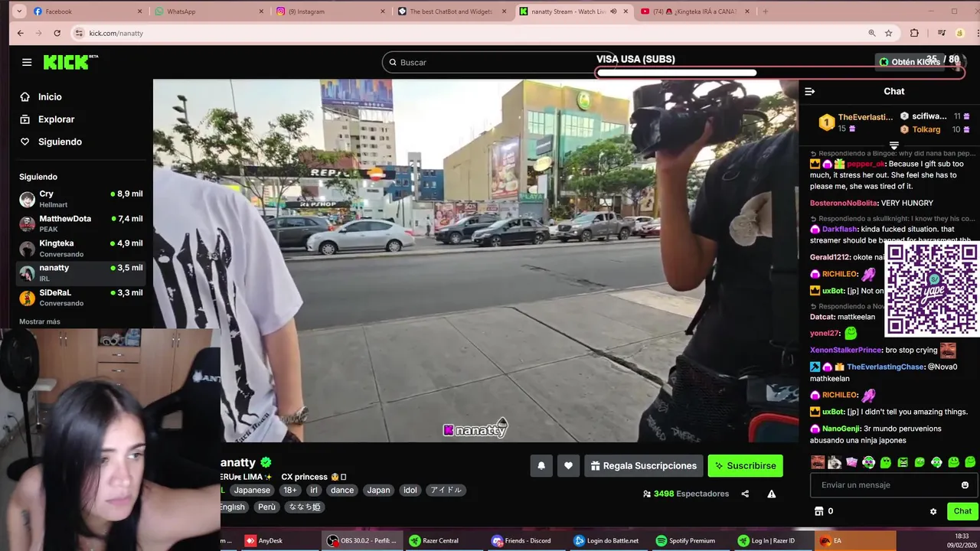Expand the gift leaderboard chevron
Screen dimensions: 980x551
tap(893, 145)
